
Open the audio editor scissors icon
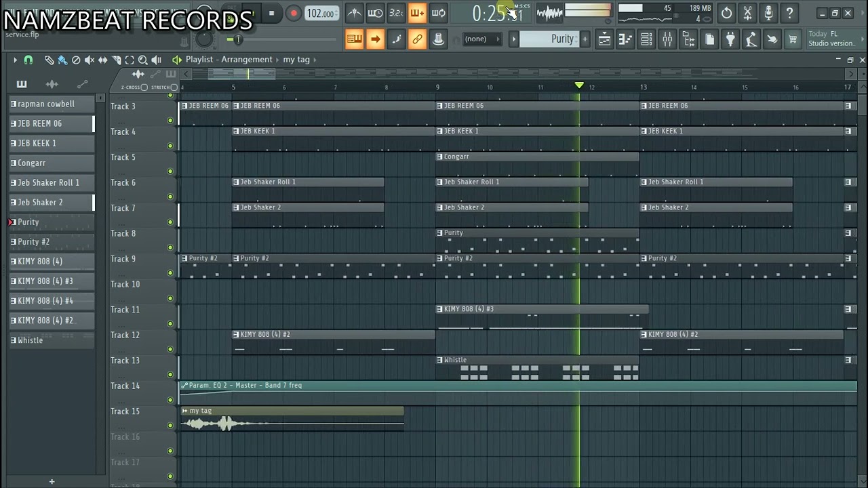tap(747, 13)
